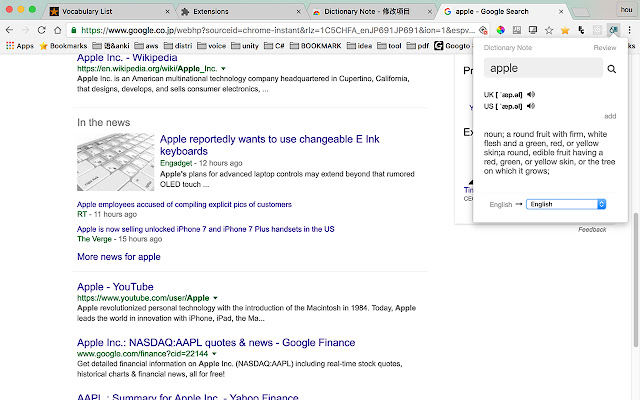This screenshot has height=400, width=640.
Task: Click the Feedback link
Action: (592, 229)
